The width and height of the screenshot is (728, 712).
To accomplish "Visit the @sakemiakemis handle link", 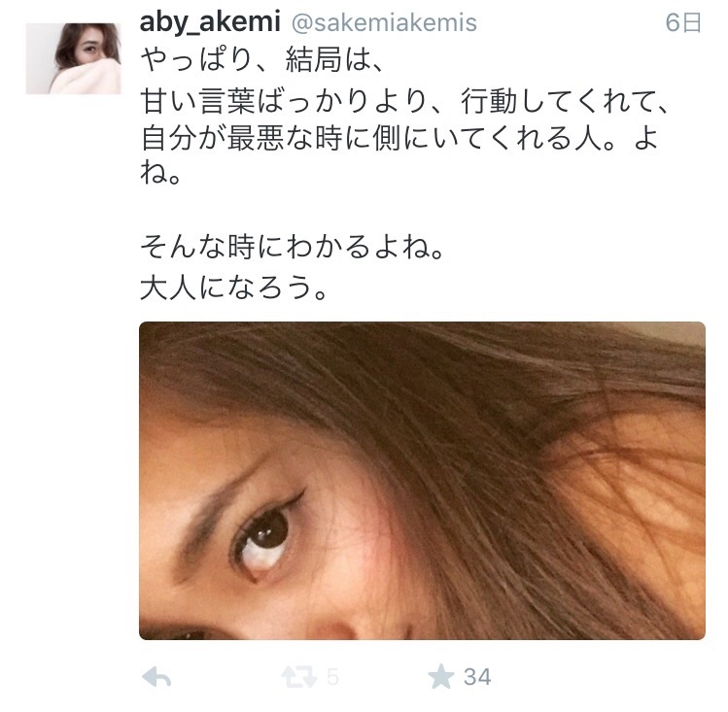I will tap(384, 22).
